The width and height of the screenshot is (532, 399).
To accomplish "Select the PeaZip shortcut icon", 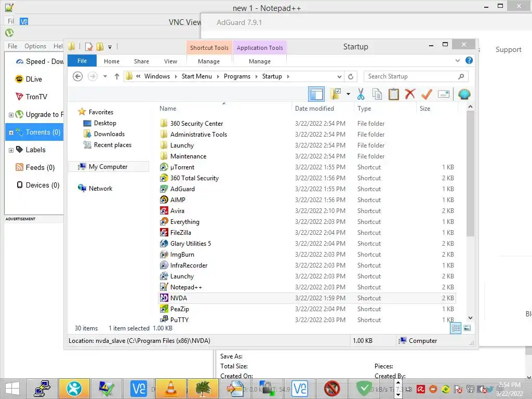I will tap(164, 309).
